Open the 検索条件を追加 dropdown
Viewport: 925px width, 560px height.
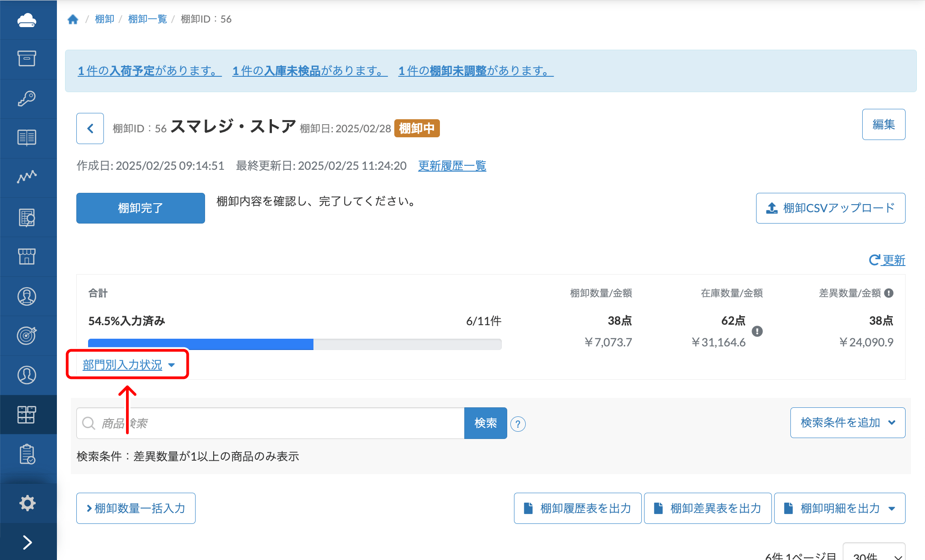point(847,423)
